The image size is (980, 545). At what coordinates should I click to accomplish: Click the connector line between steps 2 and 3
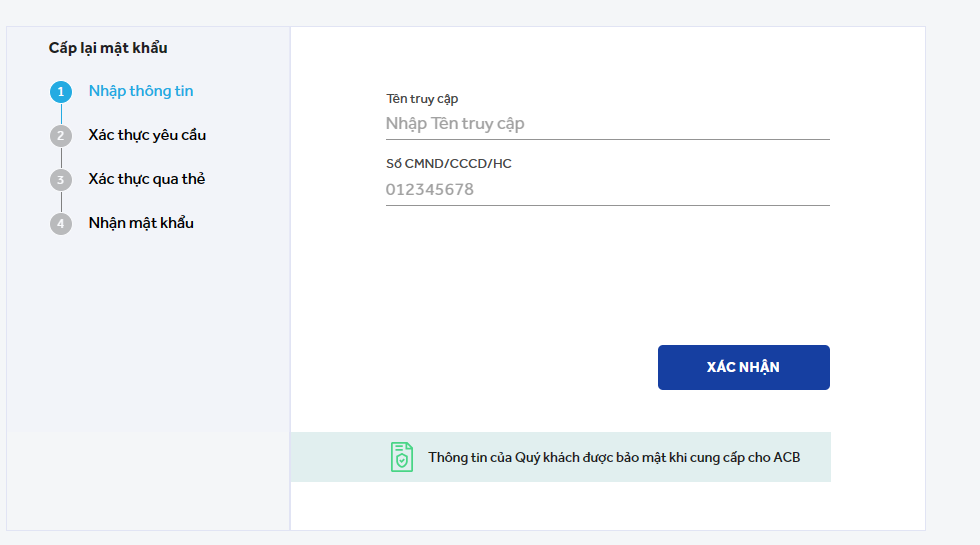61,158
